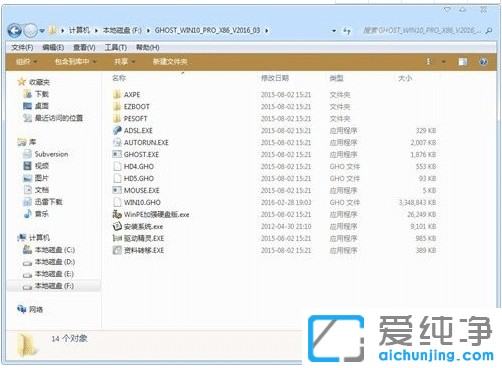The height and width of the screenshot is (368, 502).
Task: Open the view options dropdown arrow
Action: (x=444, y=62)
